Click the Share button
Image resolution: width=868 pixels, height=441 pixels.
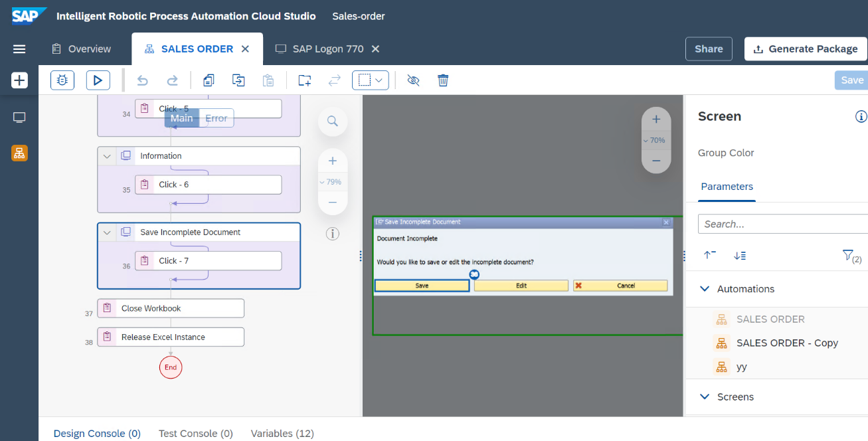point(709,49)
